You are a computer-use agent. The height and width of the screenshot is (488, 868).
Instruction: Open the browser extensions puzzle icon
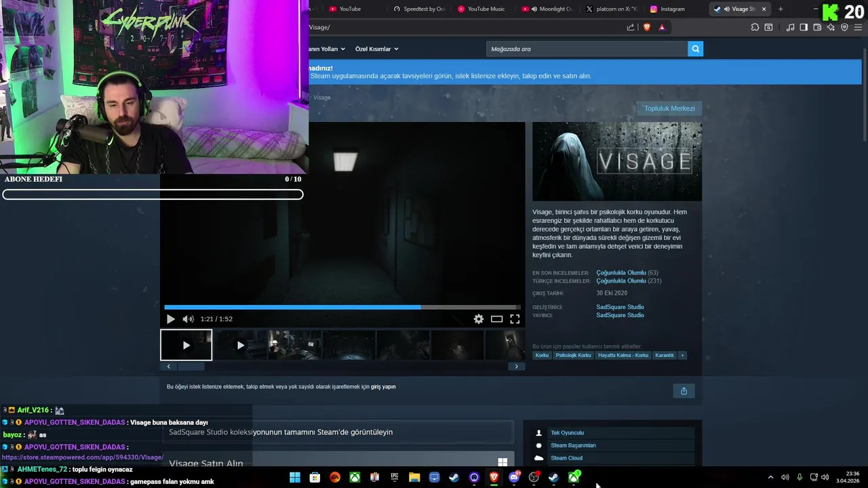pos(755,27)
